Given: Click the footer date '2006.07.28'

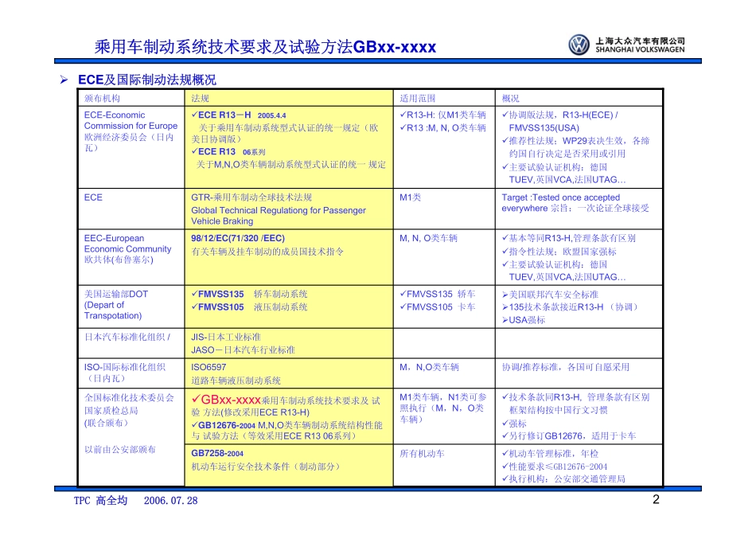Looking at the screenshot, I should coord(170,501).
